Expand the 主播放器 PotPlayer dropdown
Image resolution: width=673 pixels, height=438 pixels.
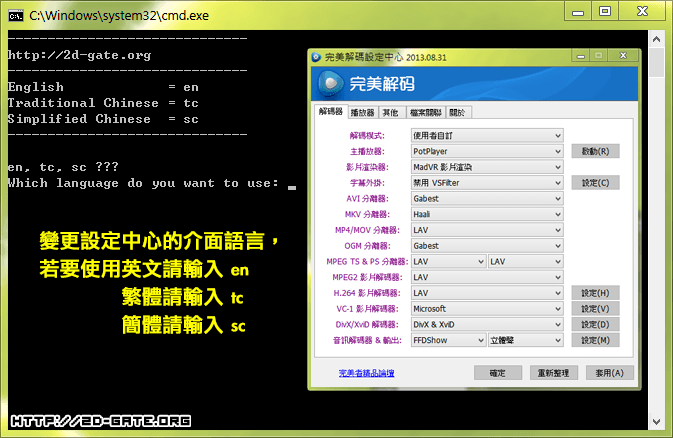487,151
